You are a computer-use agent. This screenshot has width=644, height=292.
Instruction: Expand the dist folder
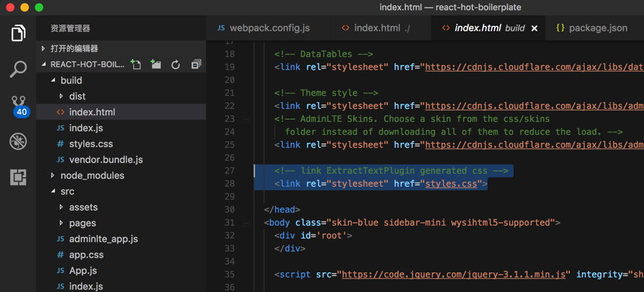(x=77, y=96)
